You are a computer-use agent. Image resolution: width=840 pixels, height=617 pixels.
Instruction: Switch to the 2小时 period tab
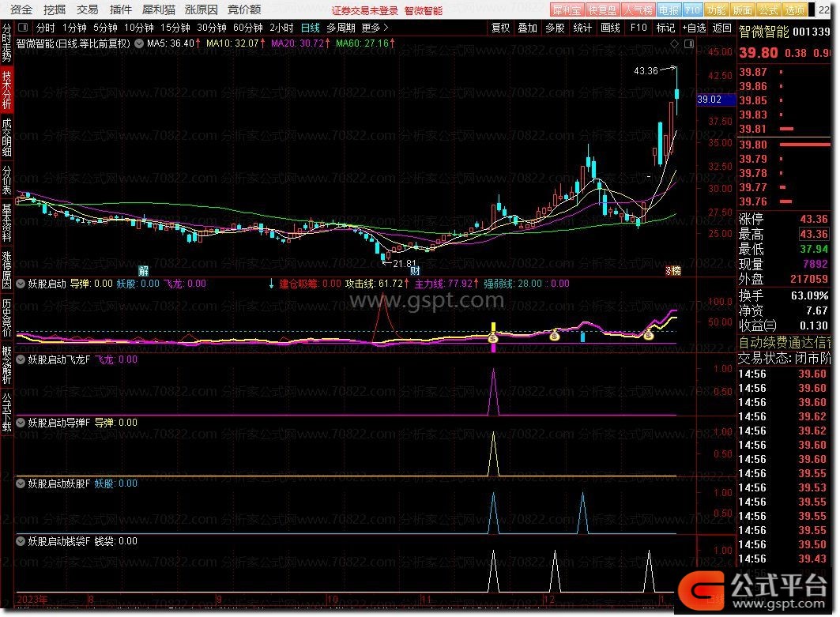pos(281,28)
